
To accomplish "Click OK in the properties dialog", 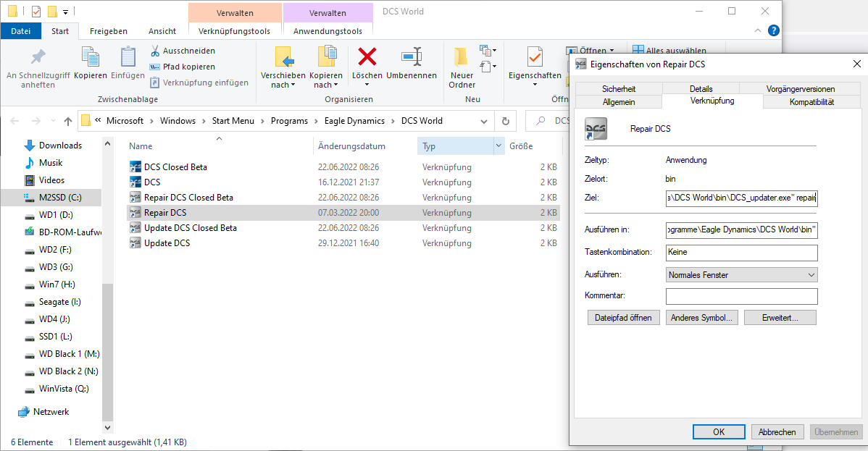I will click(x=719, y=432).
